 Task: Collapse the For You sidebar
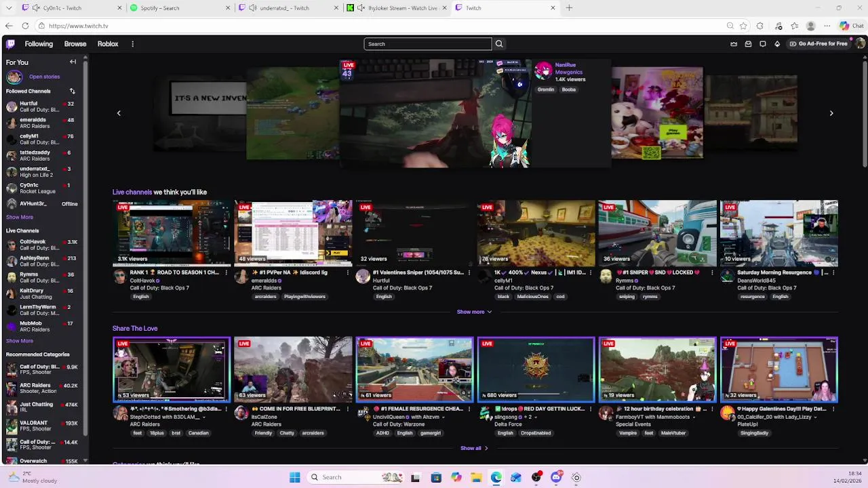click(x=73, y=62)
